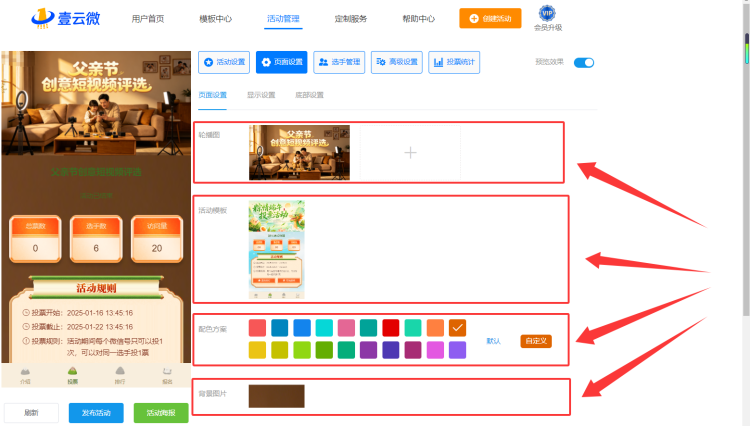The height and width of the screenshot is (426, 750).
Task: Select the 页面设置 blue gear button
Action: 281,62
